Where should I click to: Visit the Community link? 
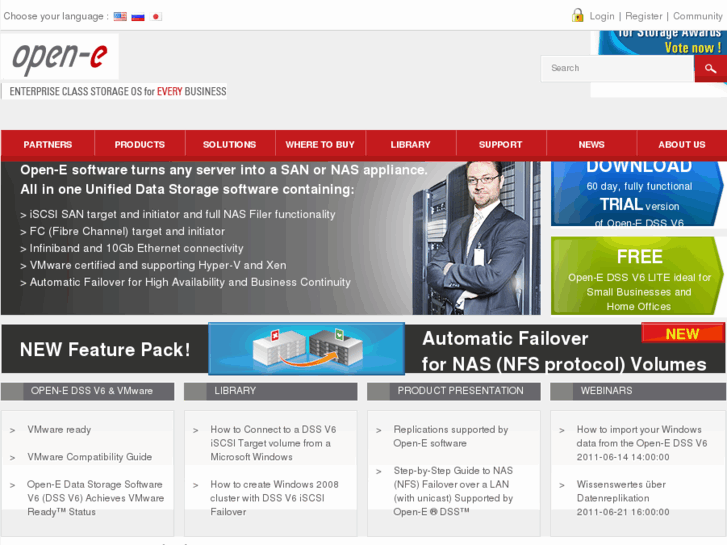pos(697,16)
